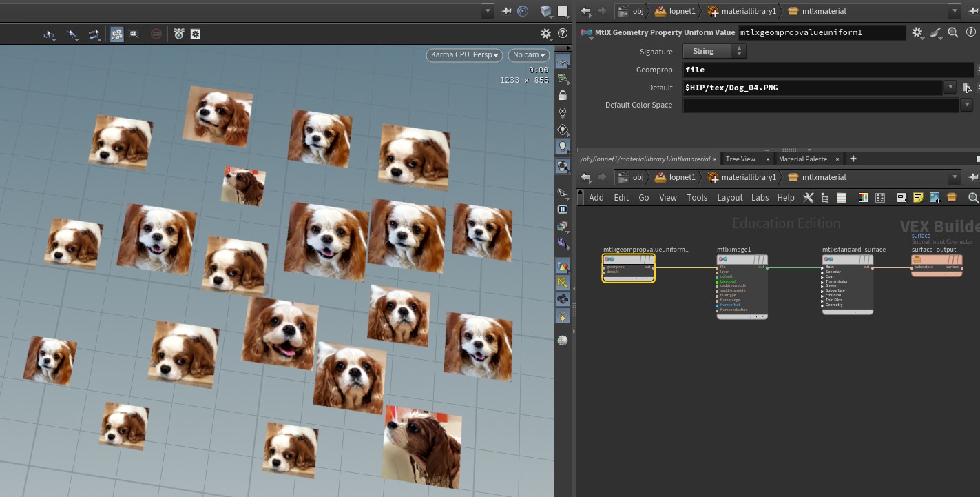Expand the Signature String dropdown
980x497 pixels.
714,51
